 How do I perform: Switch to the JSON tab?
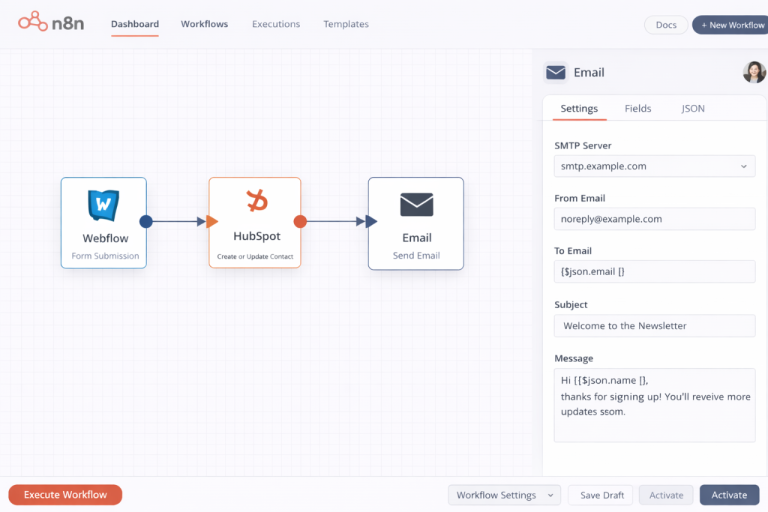693,108
